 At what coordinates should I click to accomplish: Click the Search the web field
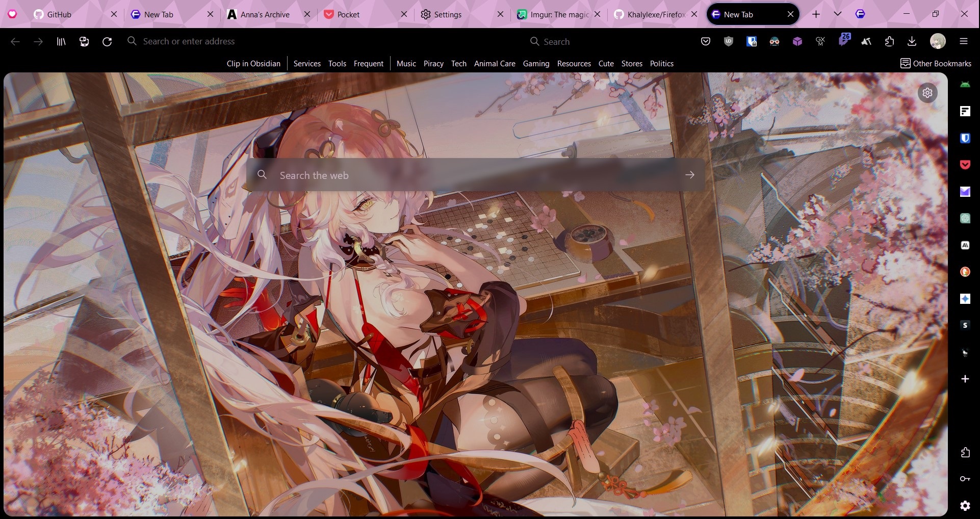[x=475, y=175]
